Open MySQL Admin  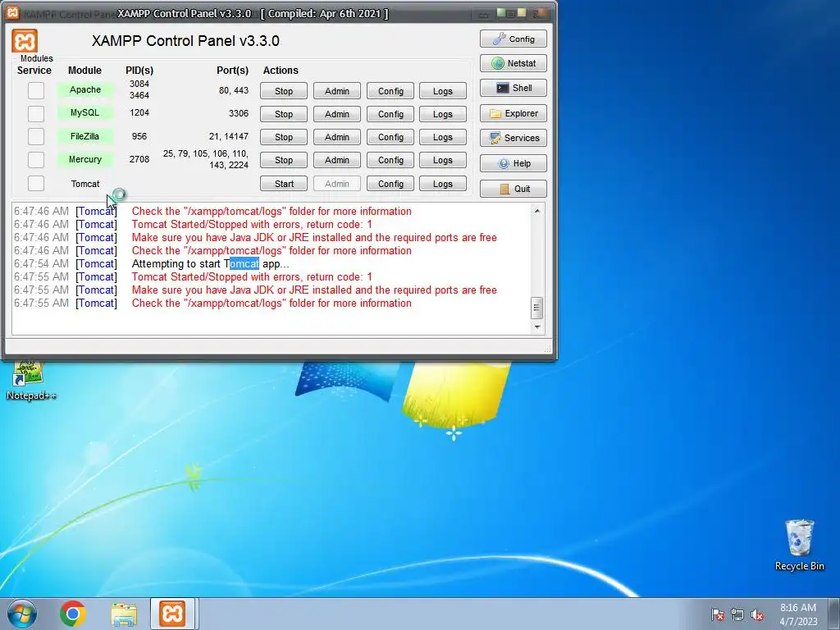(337, 114)
